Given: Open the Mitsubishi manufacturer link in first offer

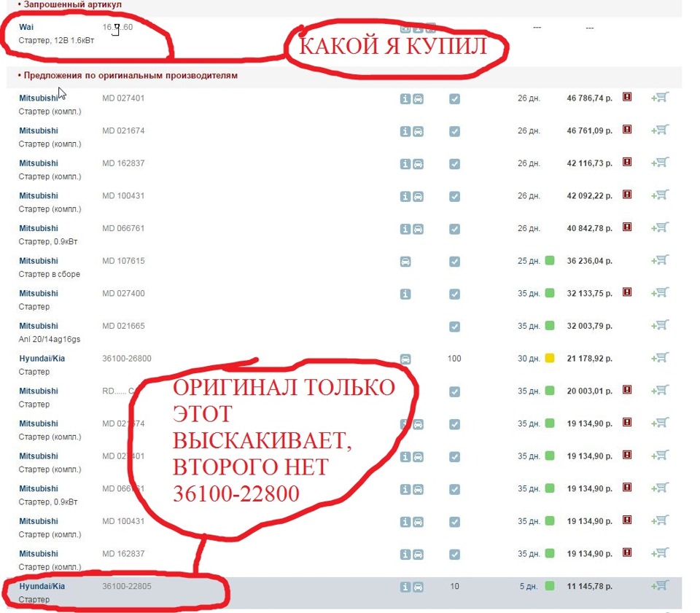Looking at the screenshot, I should point(38,97).
